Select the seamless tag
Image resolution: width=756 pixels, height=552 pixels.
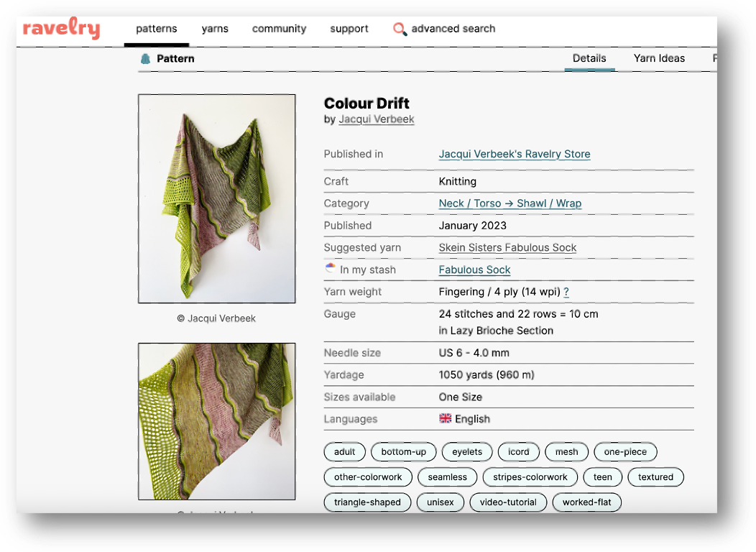tap(448, 477)
